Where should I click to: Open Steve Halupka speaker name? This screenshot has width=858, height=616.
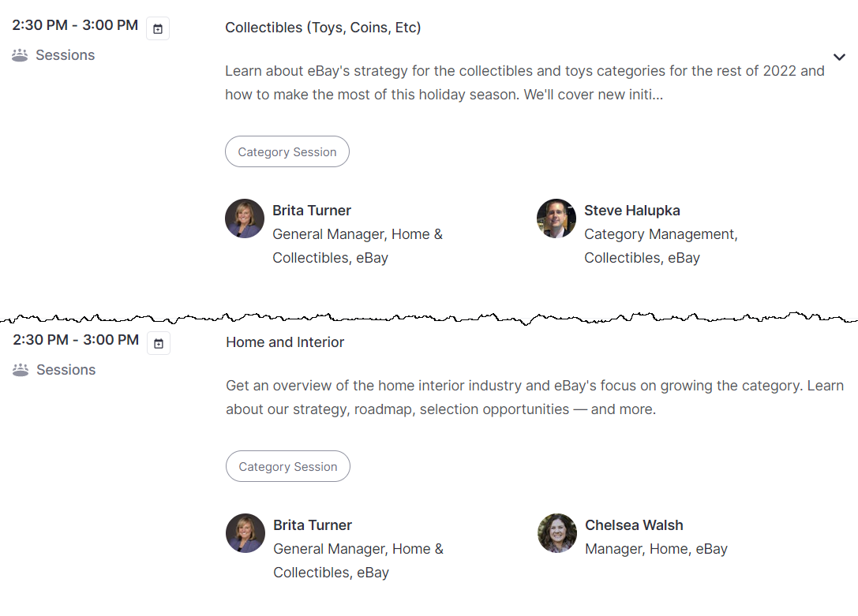click(x=632, y=211)
